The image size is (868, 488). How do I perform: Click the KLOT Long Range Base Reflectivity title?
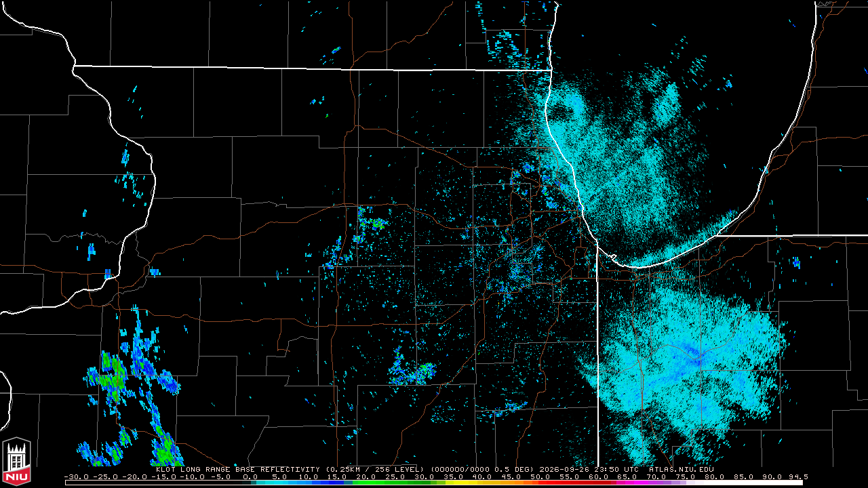(238, 469)
